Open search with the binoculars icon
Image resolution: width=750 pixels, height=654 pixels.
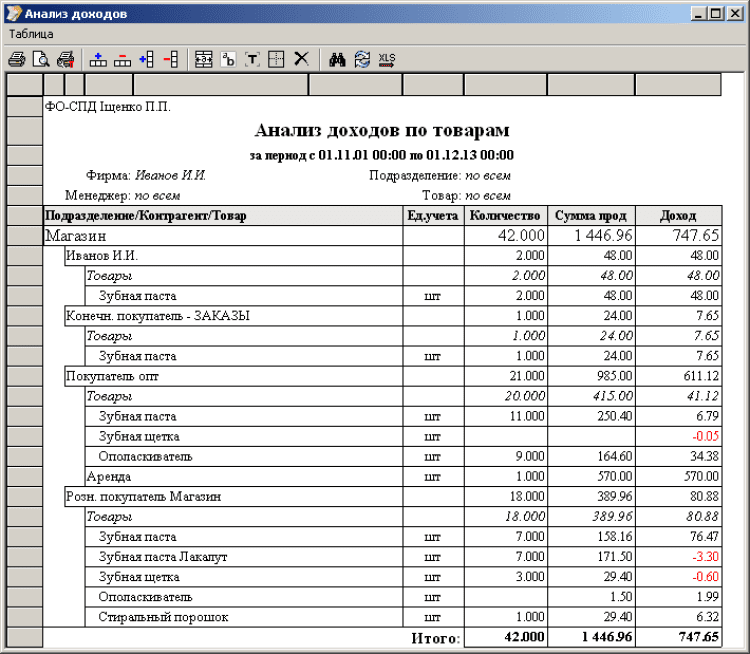coord(337,60)
